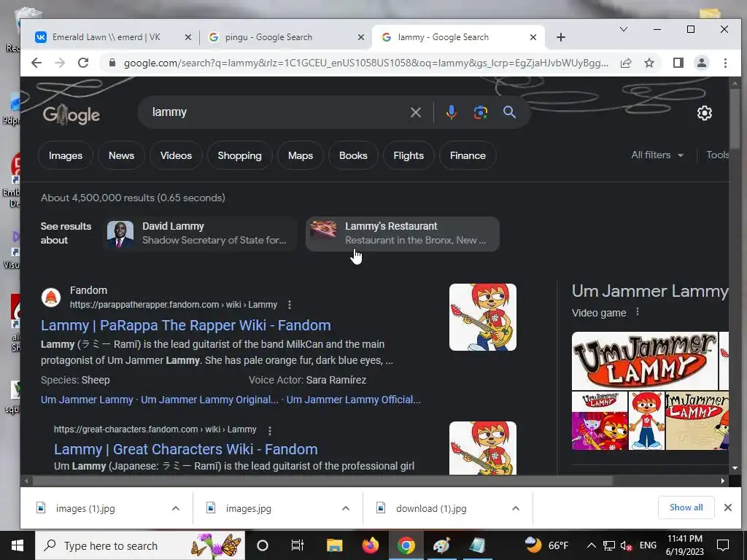The image size is (747, 560).
Task: Select the Books filter chip
Action: click(353, 156)
